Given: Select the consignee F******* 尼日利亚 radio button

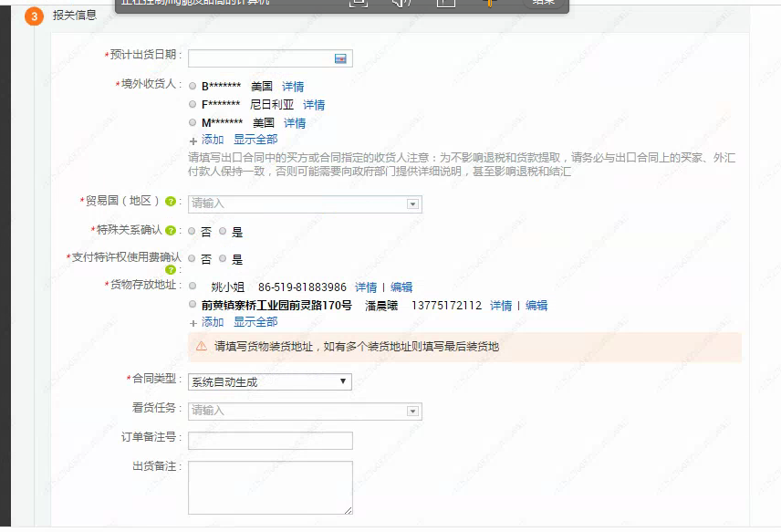Looking at the screenshot, I should [x=193, y=105].
